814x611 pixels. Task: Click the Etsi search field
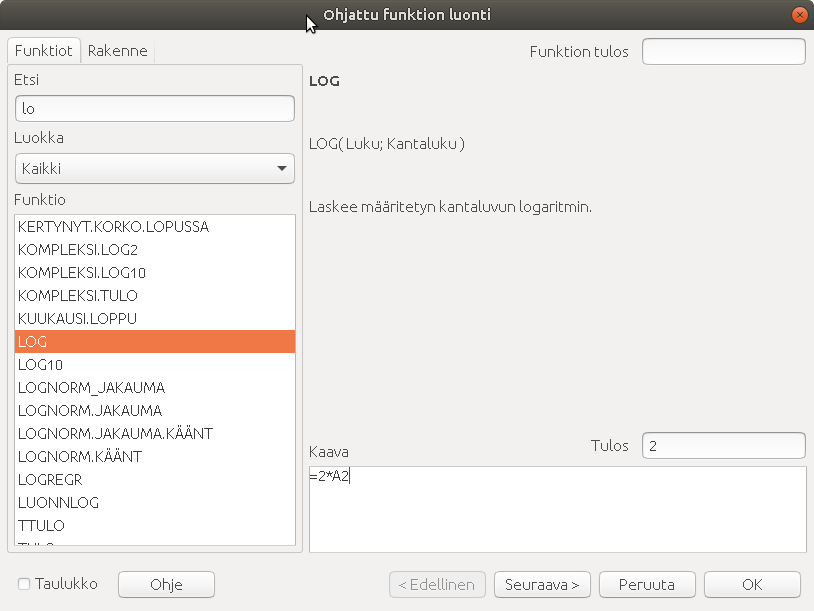155,108
